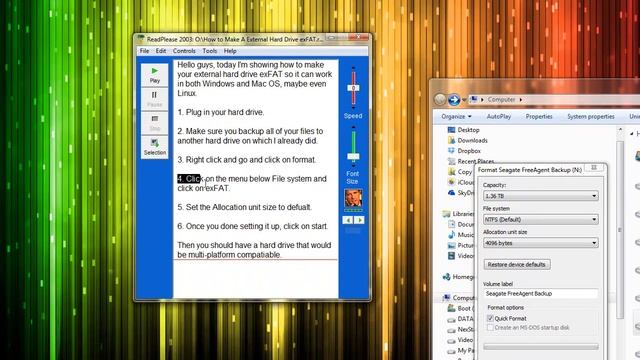The width and height of the screenshot is (640, 360).
Task: Click step 6 text about clicking start
Action: pyautogui.click(x=253, y=226)
